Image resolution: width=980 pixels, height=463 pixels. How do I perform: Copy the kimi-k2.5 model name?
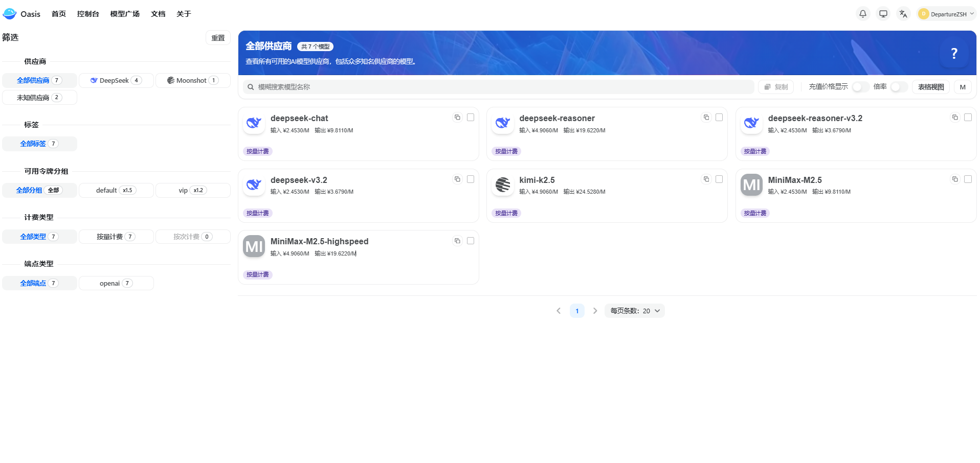[706, 179]
